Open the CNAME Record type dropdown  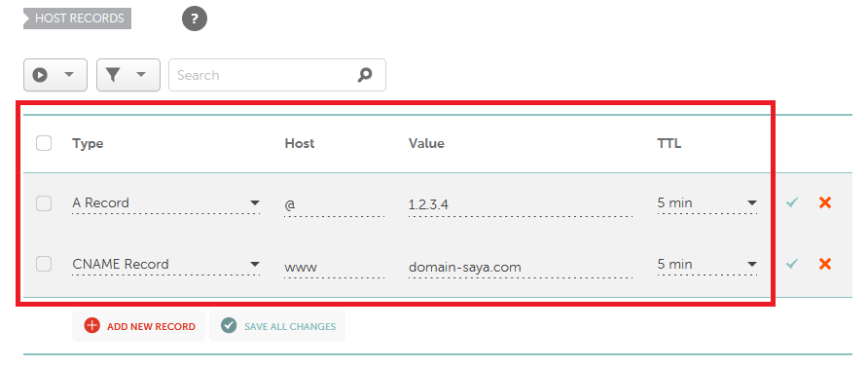(x=166, y=264)
